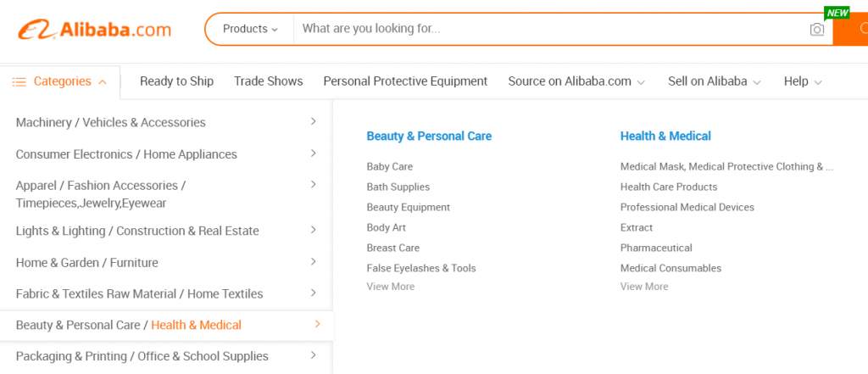This screenshot has width=868, height=374.
Task: Go to Ready to Ship
Action: [176, 81]
